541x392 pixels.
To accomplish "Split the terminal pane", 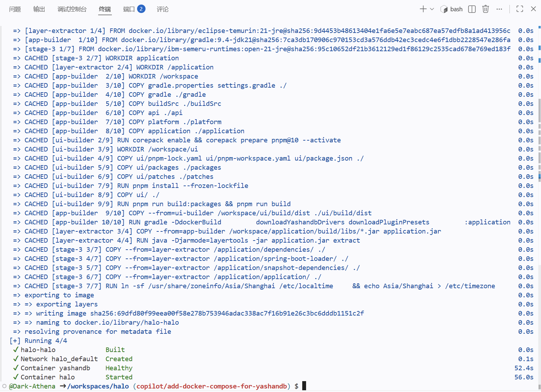I will click(472, 9).
